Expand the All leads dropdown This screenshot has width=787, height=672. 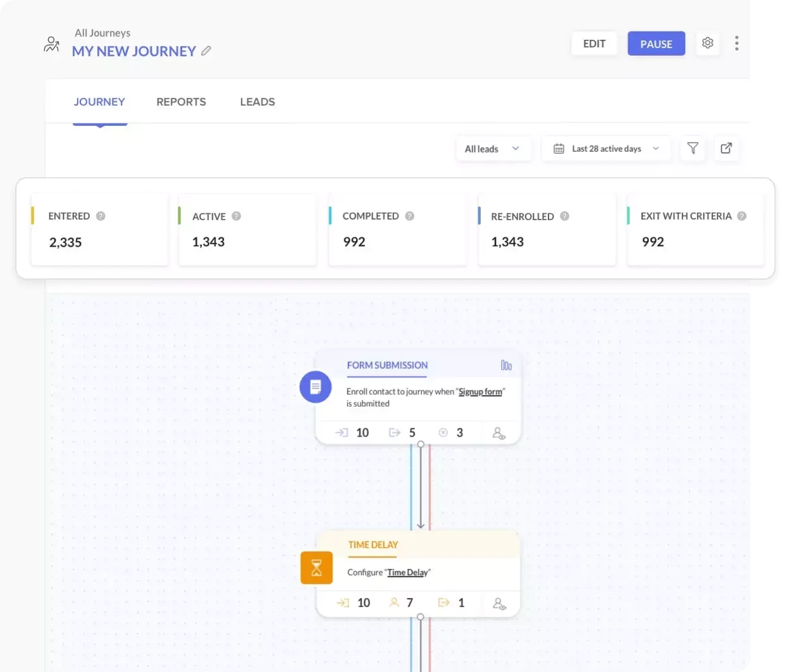[492, 149]
